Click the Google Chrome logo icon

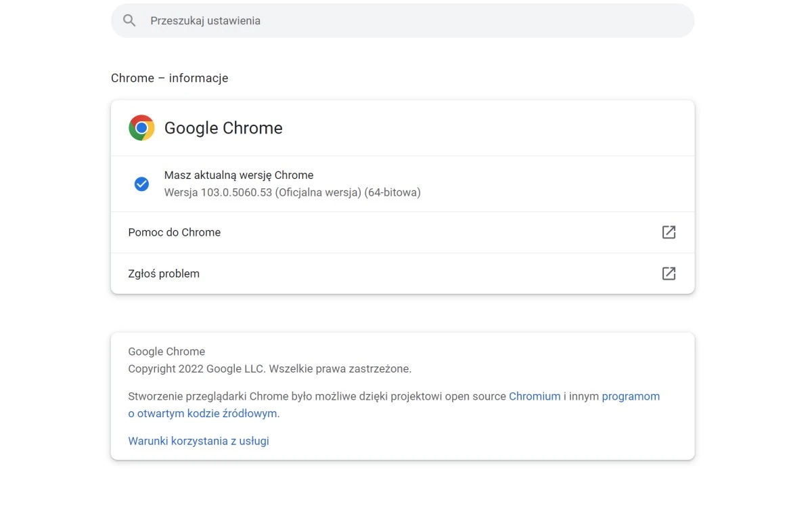141,128
